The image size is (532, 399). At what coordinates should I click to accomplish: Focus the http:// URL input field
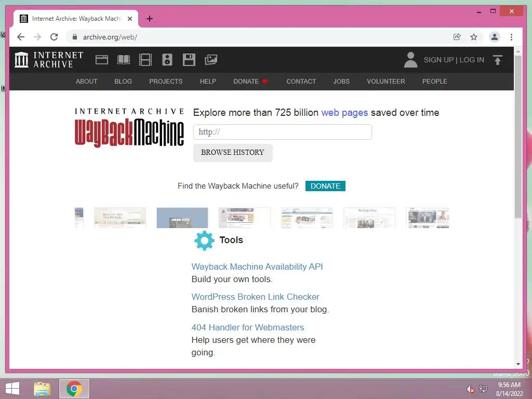[283, 132]
